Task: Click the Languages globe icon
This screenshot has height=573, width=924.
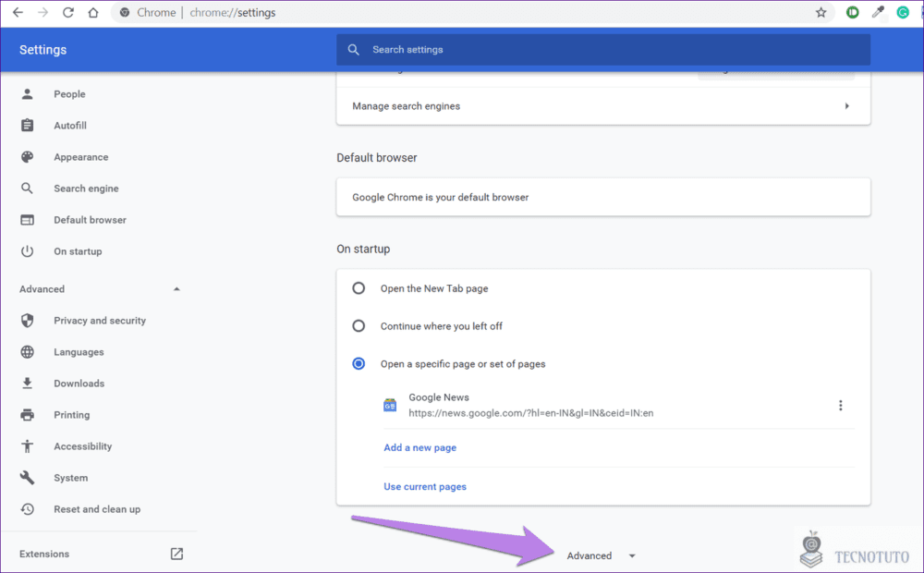Action: point(27,352)
